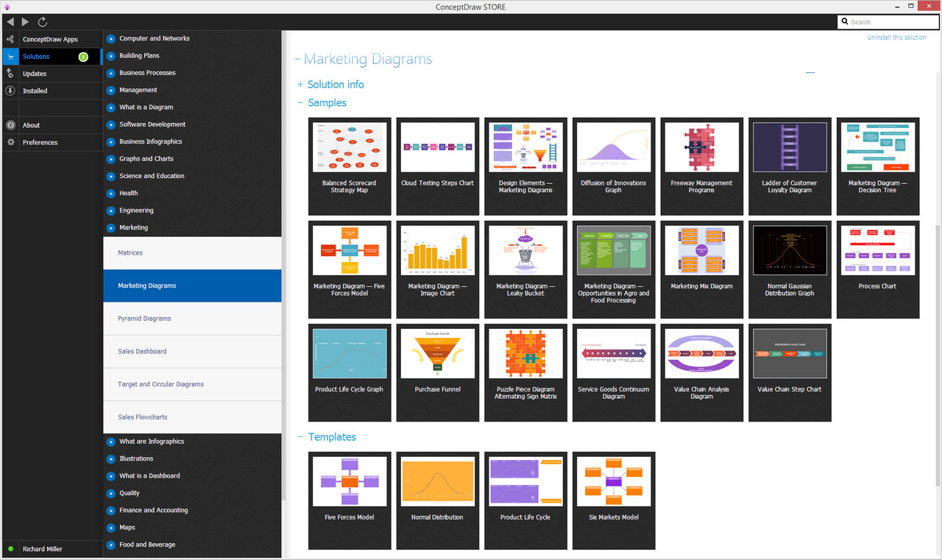Open Target and Circular Diagrams
This screenshot has width=942, height=560.
tap(192, 384)
